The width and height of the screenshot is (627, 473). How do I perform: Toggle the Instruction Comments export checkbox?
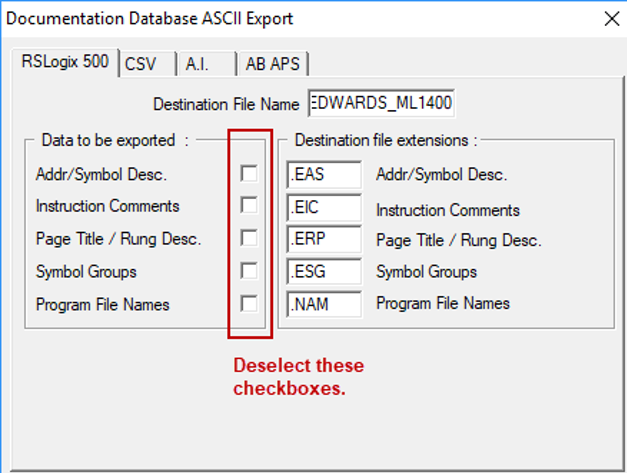[249, 206]
